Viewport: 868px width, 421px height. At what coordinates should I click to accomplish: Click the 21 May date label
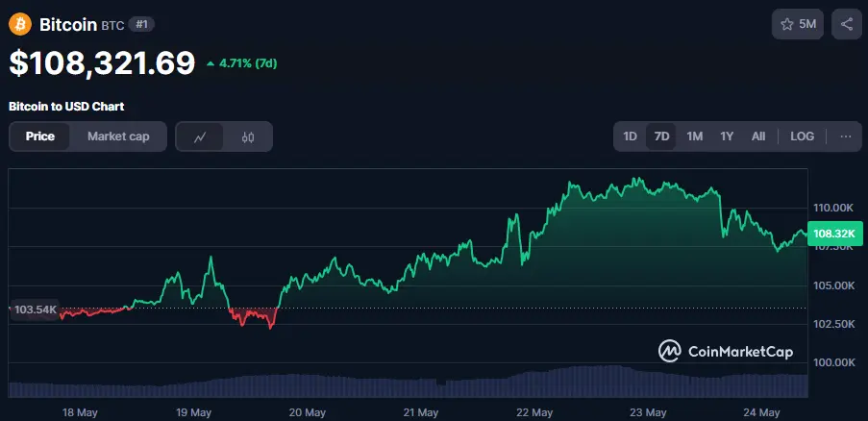coord(421,412)
